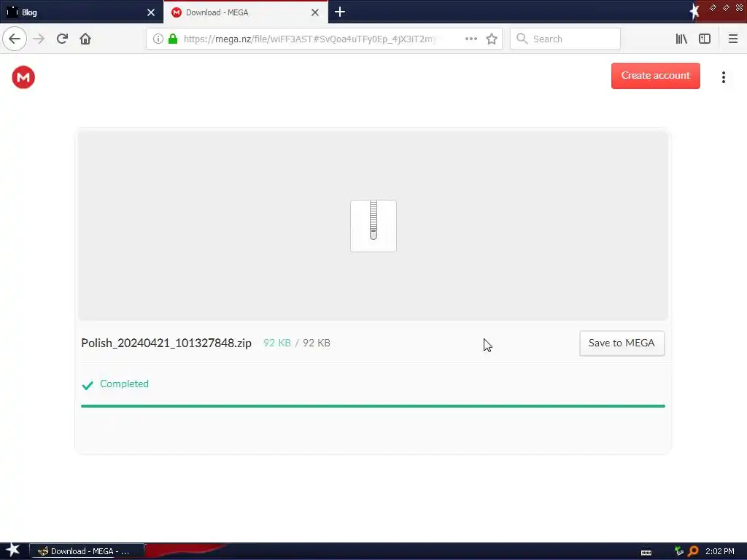
Task: Click the 92 KB downloaded size text
Action: click(x=276, y=343)
